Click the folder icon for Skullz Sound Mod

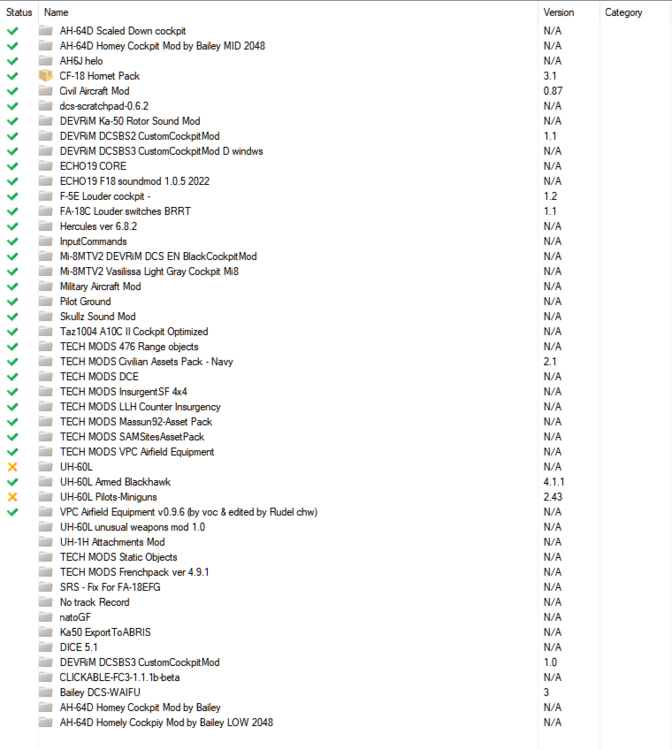click(x=46, y=317)
